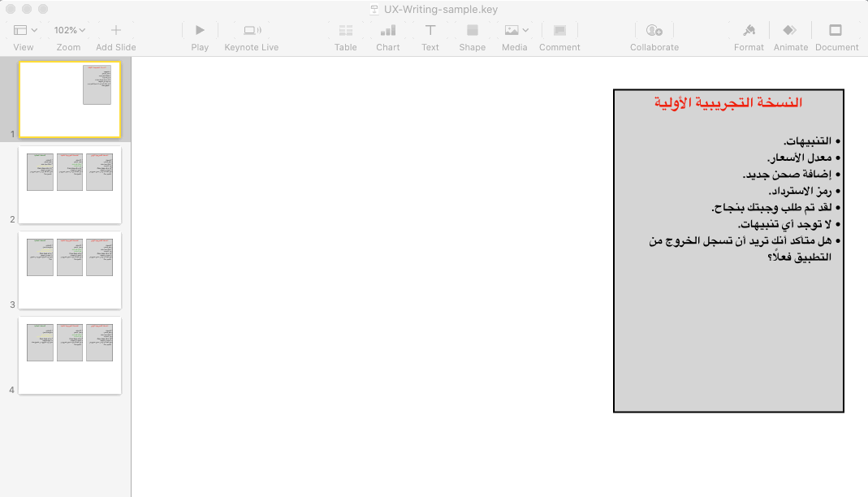The image size is (868, 497).
Task: Toggle the Format inspector panel
Action: tap(748, 29)
